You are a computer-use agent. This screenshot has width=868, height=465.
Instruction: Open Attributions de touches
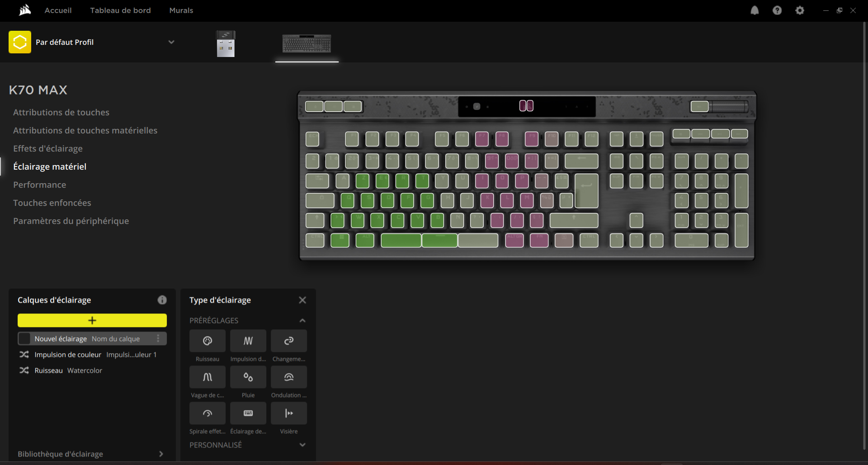[61, 112]
